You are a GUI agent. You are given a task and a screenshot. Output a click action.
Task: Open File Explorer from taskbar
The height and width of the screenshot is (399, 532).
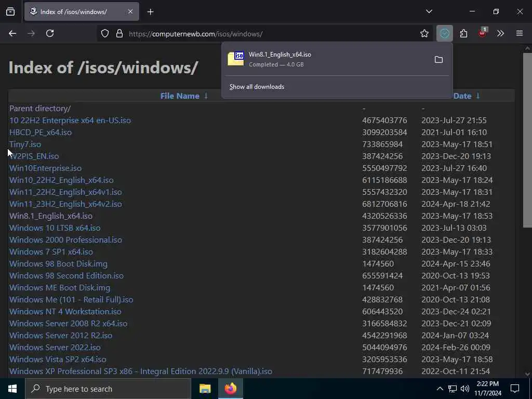click(205, 389)
